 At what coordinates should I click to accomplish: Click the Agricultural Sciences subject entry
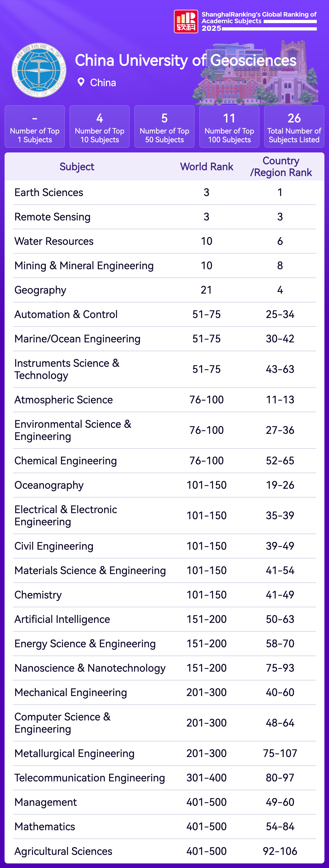63,851
